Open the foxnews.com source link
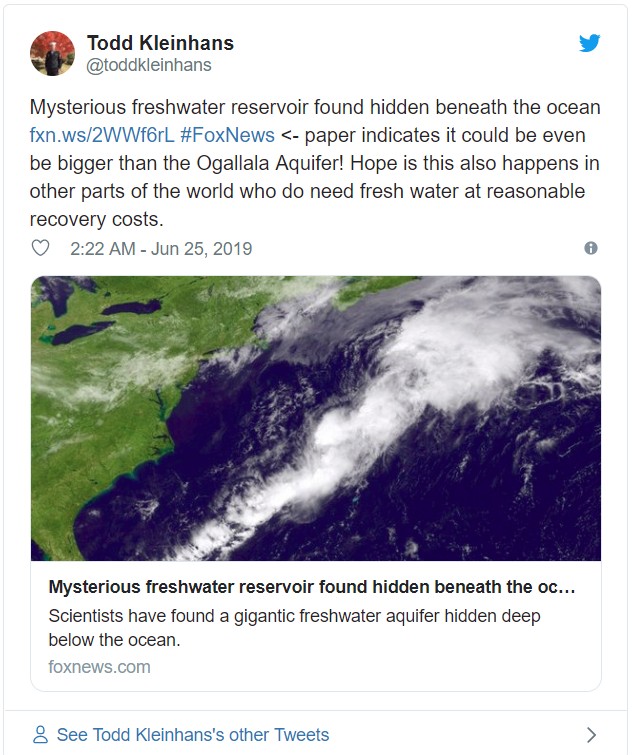636x755 pixels. point(99,667)
